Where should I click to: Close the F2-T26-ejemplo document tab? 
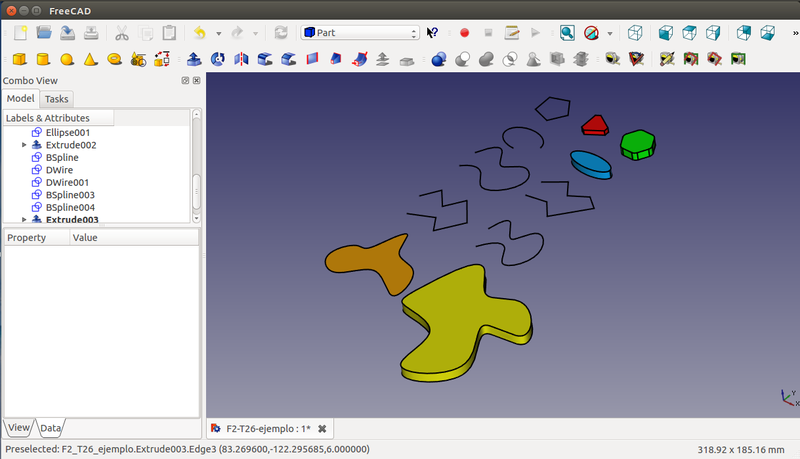[322, 428]
